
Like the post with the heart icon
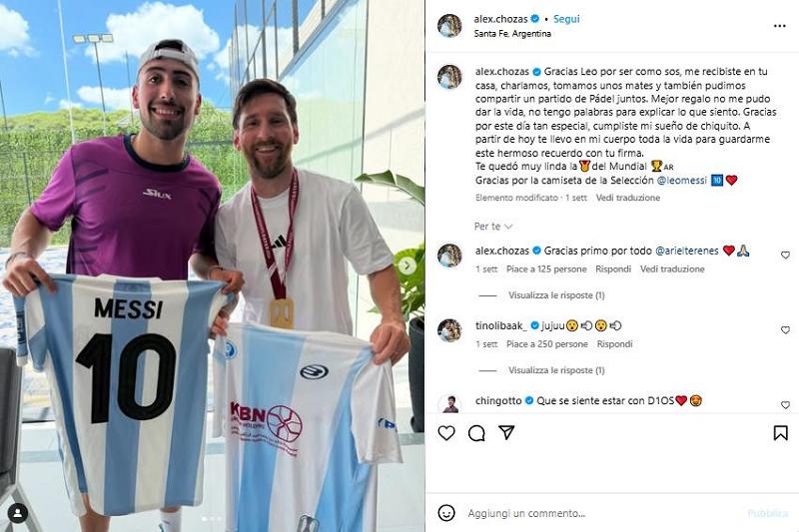(x=446, y=433)
